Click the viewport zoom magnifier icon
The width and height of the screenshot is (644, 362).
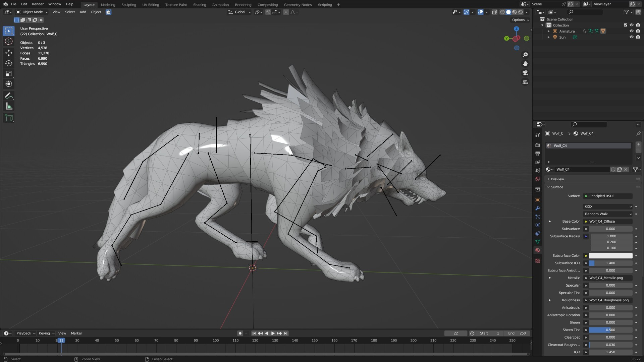coord(525,55)
